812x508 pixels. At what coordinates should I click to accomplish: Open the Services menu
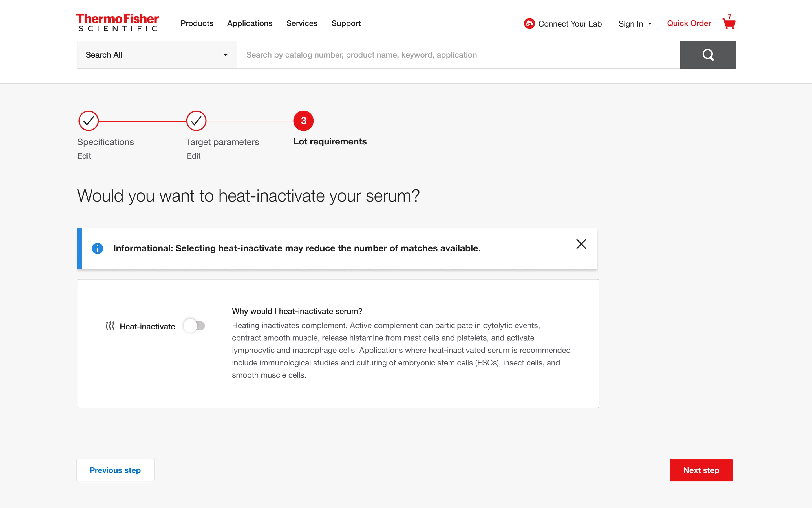302,23
